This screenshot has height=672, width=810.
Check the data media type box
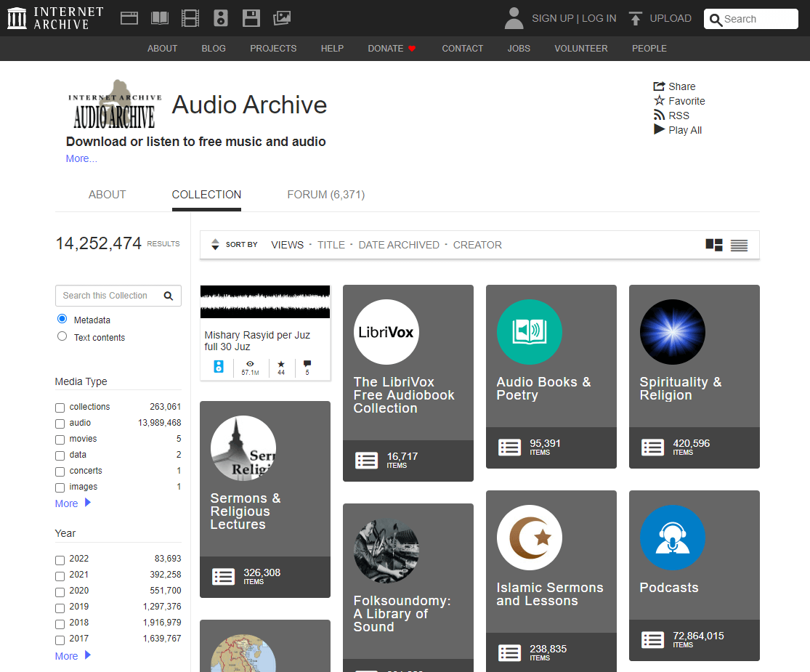tap(60, 456)
